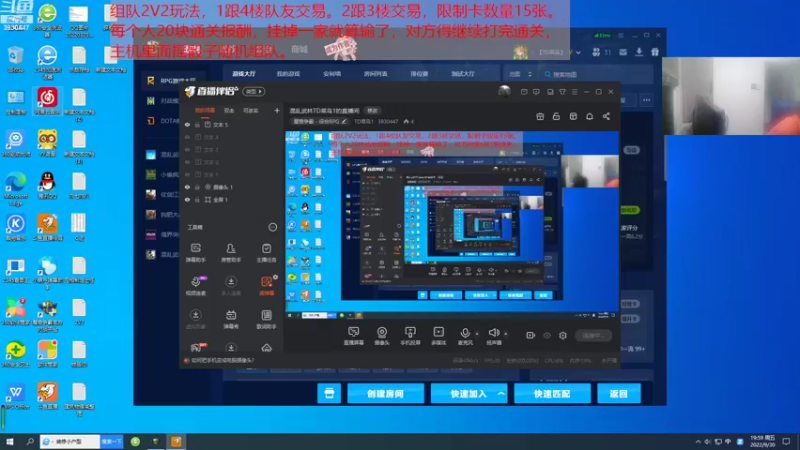Click 返回 in the game platform window
The width and height of the screenshot is (800, 450).
pos(618,393)
